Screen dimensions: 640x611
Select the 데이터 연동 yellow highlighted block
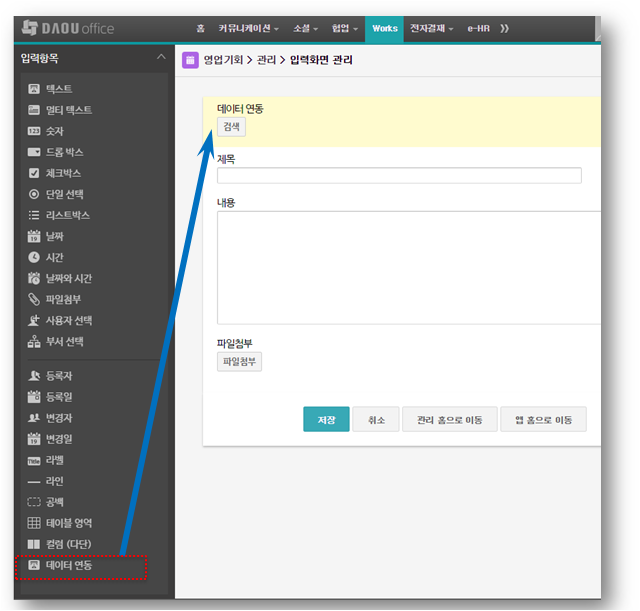coord(402,122)
